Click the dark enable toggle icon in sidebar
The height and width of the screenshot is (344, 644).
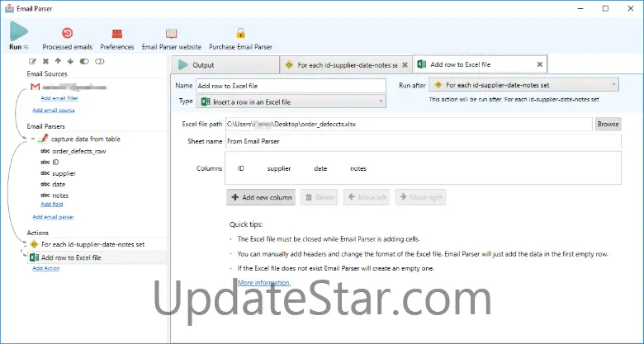[84, 62]
